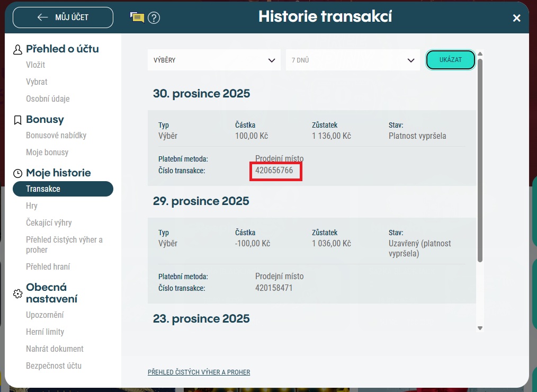
Task: Click the scrollbar down arrow
Action: pyautogui.click(x=480, y=328)
